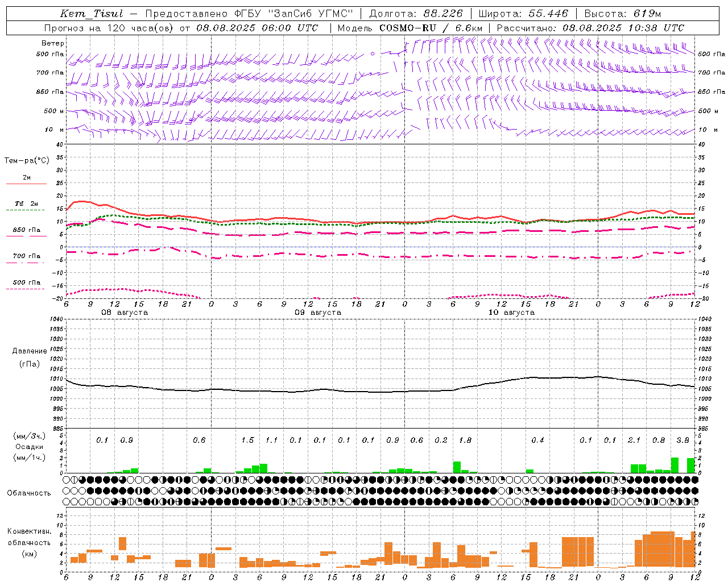This screenshot has width=728, height=582.
Task: Select the provider text ФГБУ "ЗапСиб УГМС"
Action: pyautogui.click(x=293, y=14)
